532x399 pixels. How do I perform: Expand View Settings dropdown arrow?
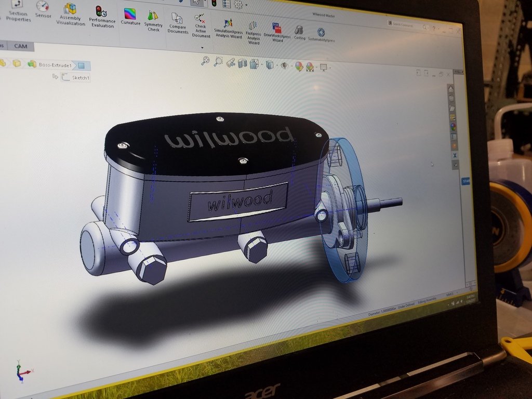[330, 68]
